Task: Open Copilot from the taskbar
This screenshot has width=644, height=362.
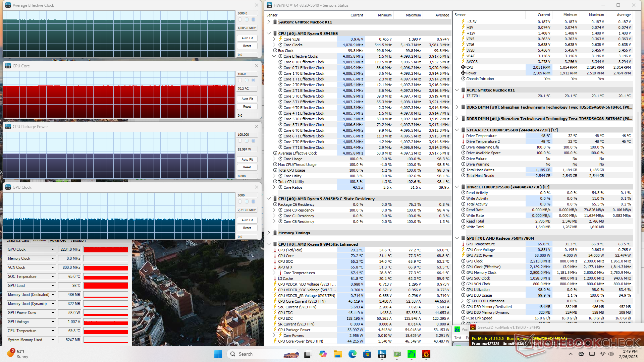Action: point(323,354)
